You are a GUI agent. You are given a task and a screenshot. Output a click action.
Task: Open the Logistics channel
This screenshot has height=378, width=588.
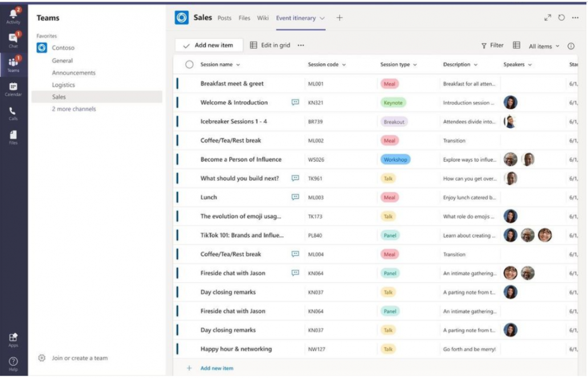(63, 85)
